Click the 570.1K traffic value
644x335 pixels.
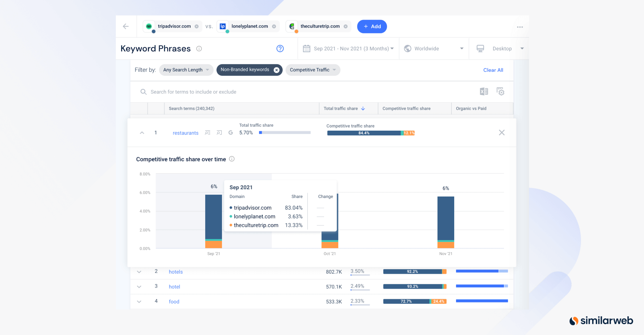point(334,287)
